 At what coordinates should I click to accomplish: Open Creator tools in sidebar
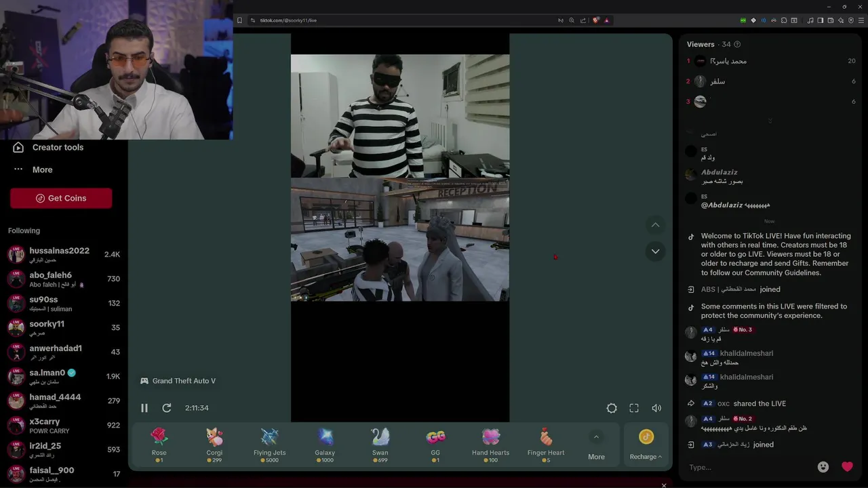pos(49,147)
